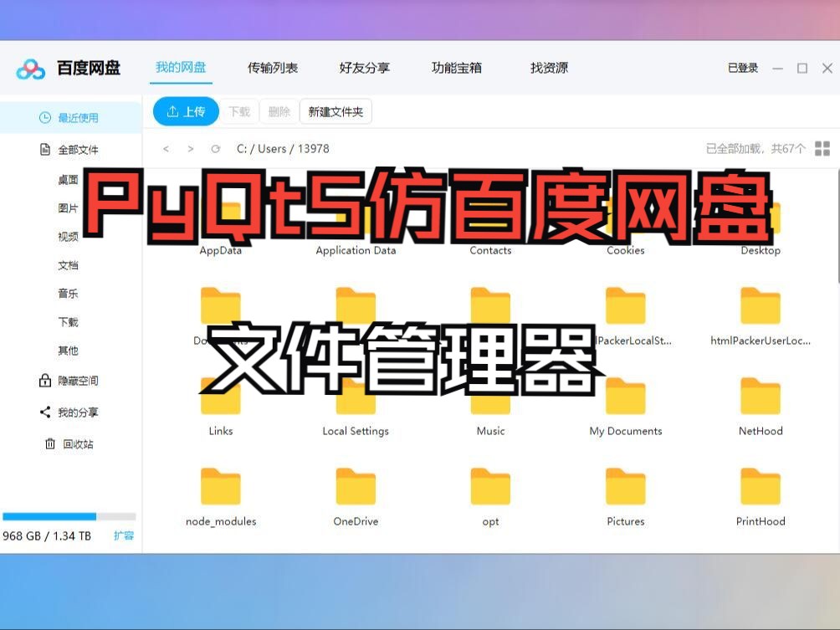Image resolution: width=840 pixels, height=630 pixels.
Task: Select 文档 category in sidebar
Action: click(68, 265)
